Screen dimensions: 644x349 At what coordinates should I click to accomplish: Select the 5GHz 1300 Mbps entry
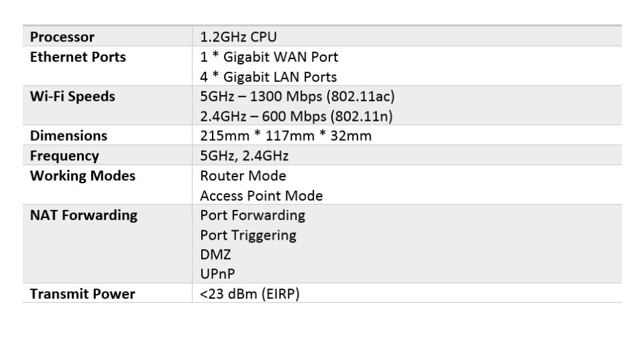(297, 96)
